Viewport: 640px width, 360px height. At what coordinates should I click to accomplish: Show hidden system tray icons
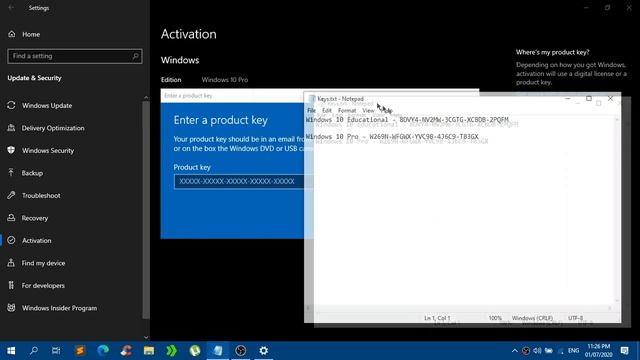514,351
